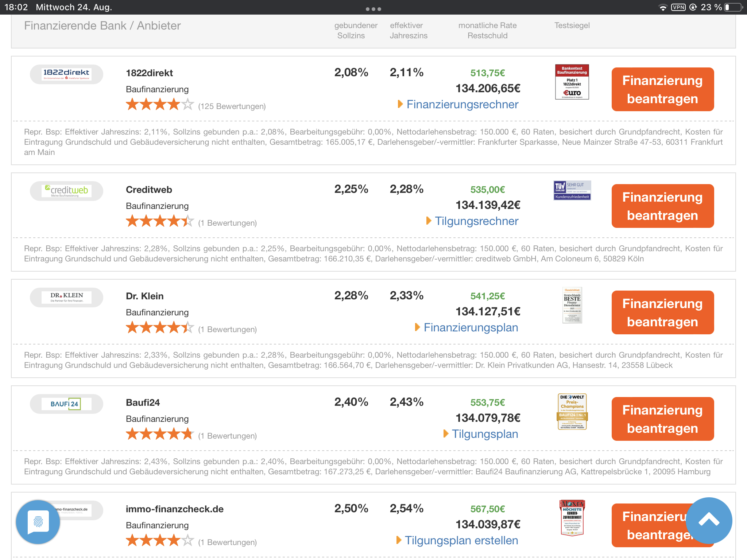747x560 pixels.
Task: Click the star rating of Dr. Klein
Action: pyautogui.click(x=160, y=328)
